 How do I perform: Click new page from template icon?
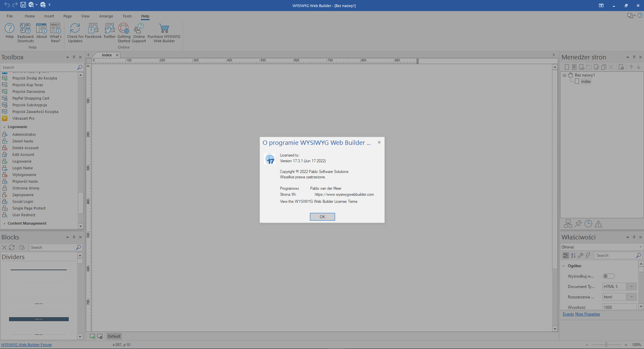tap(574, 67)
